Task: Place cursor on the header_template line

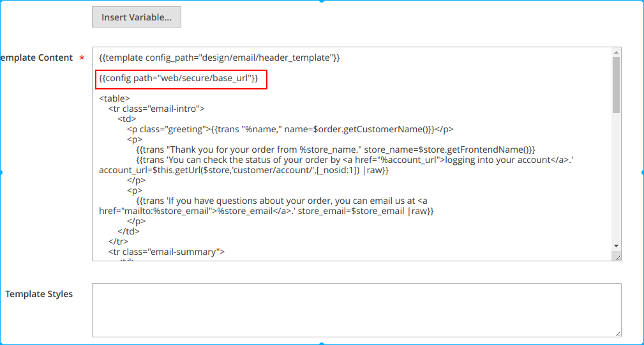Action: click(220, 58)
